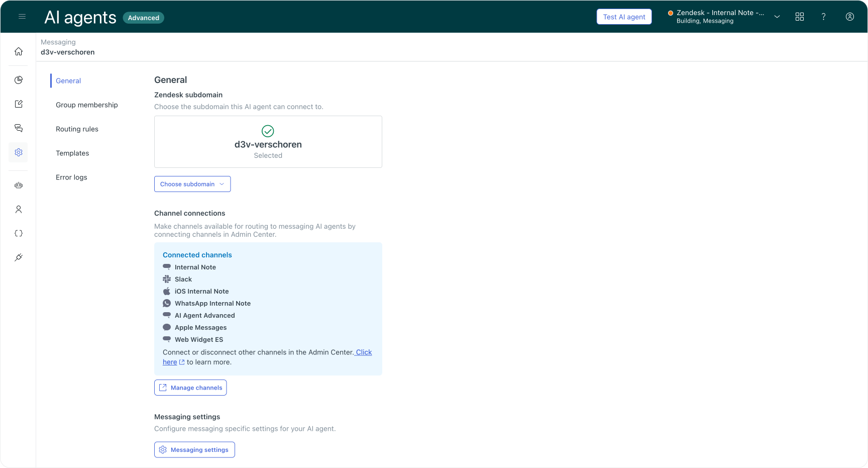Screen dimensions: 868x468
Task: Open the Group membership section
Action: click(87, 105)
